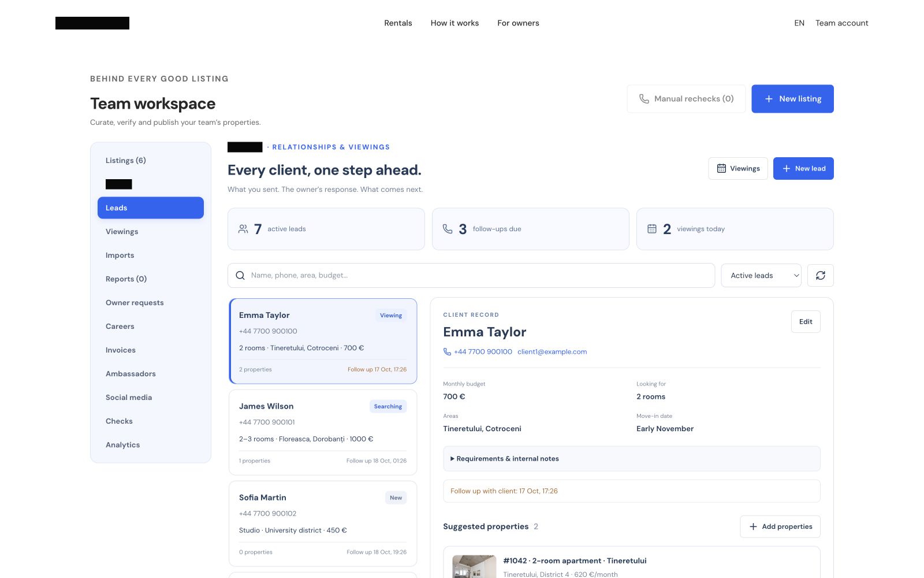Open Listings (6) in sidebar
Viewport: 924px width, 578px height.
tap(151, 161)
